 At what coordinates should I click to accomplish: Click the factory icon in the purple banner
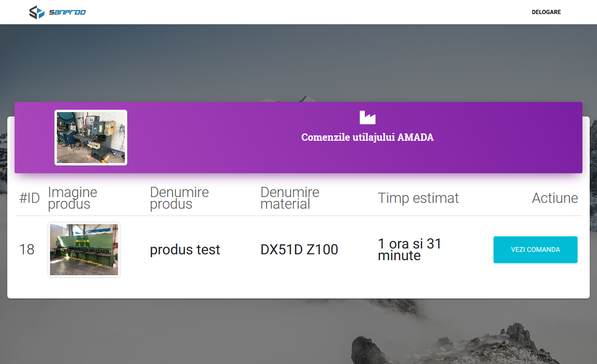(367, 117)
